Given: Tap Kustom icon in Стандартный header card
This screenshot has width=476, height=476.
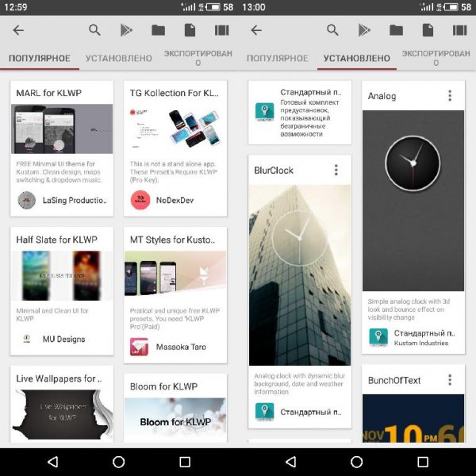Looking at the screenshot, I should [x=264, y=112].
